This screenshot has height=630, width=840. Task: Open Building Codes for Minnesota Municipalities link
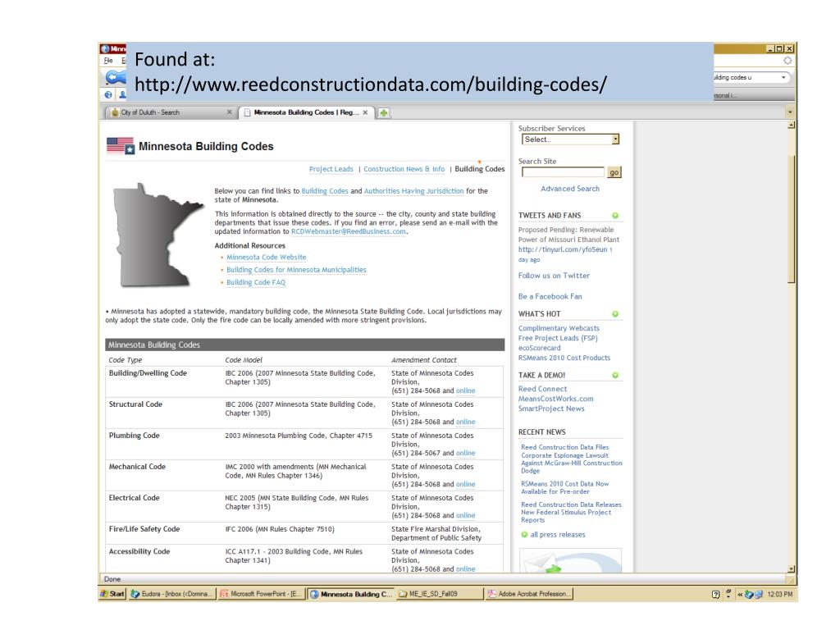click(x=296, y=270)
